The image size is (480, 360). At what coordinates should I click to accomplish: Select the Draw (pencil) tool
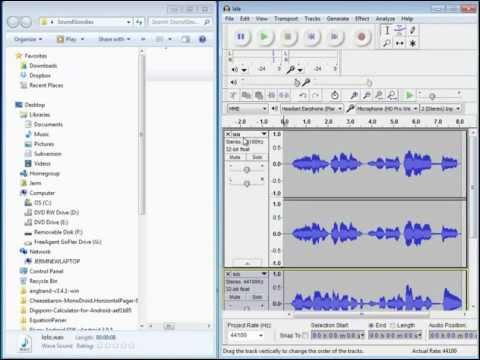click(x=413, y=30)
